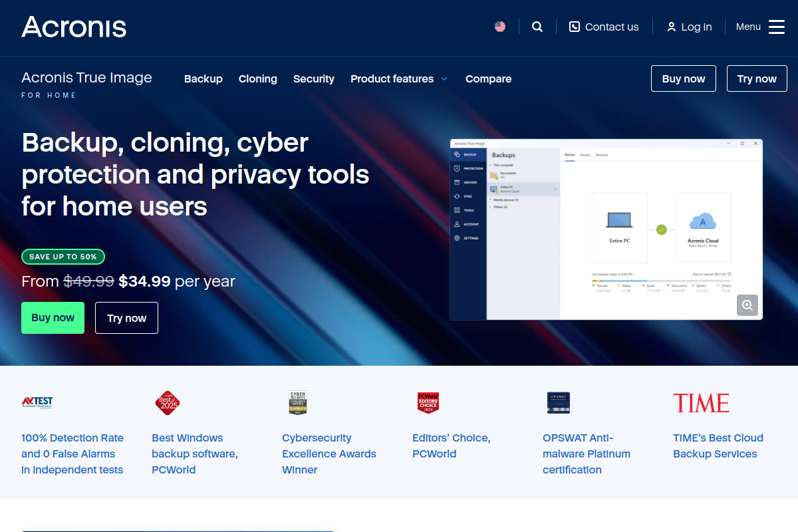
Task: Open 100% Detection Rate award link
Action: tap(72, 454)
